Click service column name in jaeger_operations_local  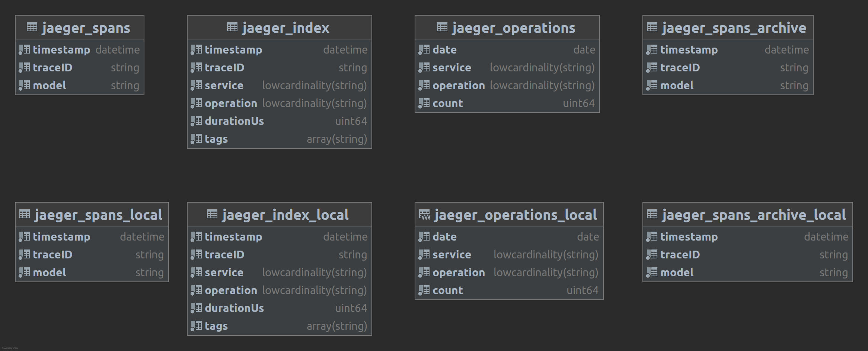452,255
